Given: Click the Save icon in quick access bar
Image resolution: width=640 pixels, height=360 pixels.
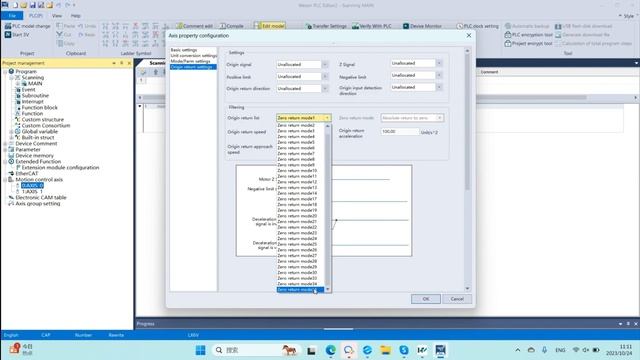Looking at the screenshot, I should point(33,5).
